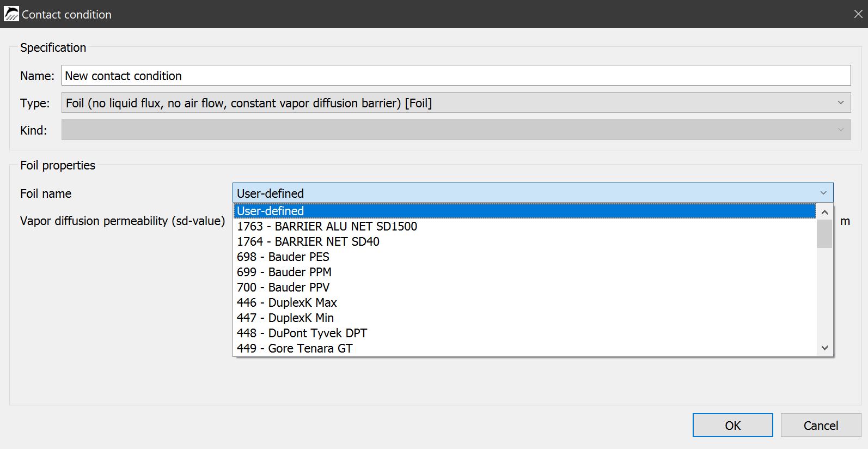Click the foil list scroll down arrow
The width and height of the screenshot is (868, 449).
pos(824,348)
